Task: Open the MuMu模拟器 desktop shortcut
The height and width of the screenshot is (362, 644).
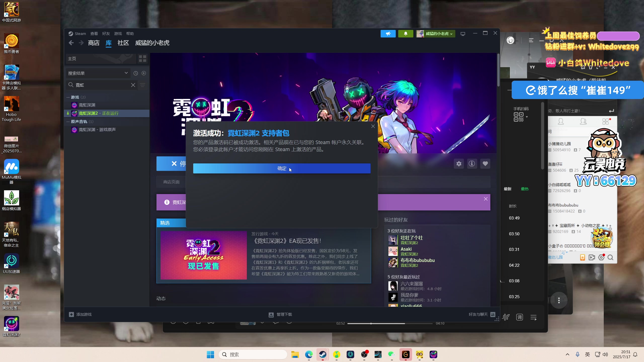Action: point(11,172)
